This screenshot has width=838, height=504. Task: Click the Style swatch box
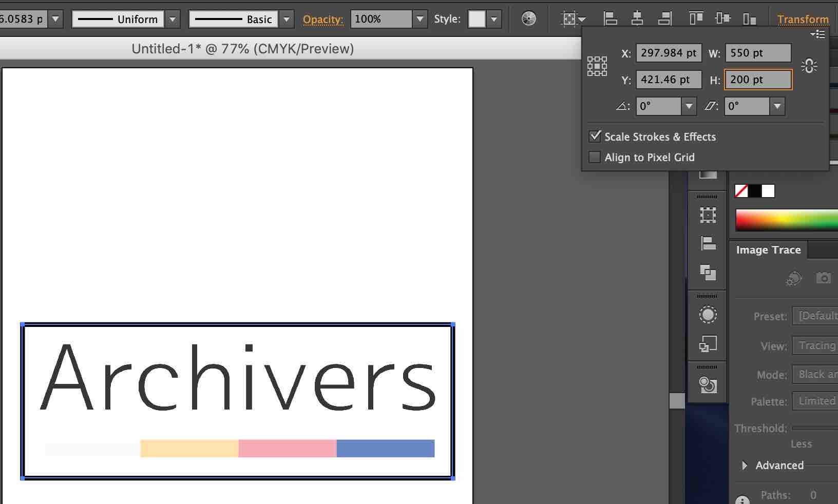(x=477, y=20)
